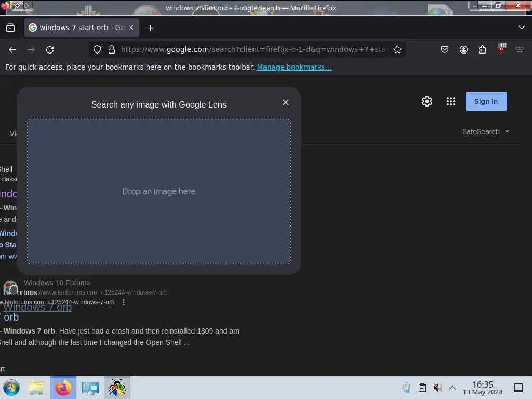Open the system settings taskbar icon
This screenshot has height=399, width=532.
tap(90, 388)
